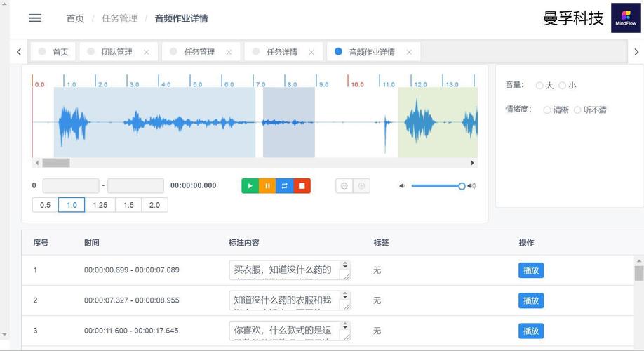The height and width of the screenshot is (351, 644).
Task: Zoom out the waveform with minus icon
Action: click(344, 186)
